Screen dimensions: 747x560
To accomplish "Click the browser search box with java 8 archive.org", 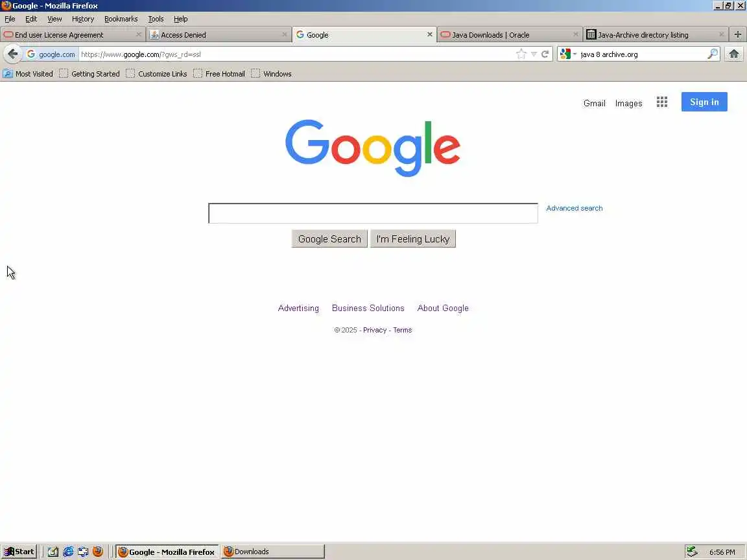I will pyautogui.click(x=642, y=54).
